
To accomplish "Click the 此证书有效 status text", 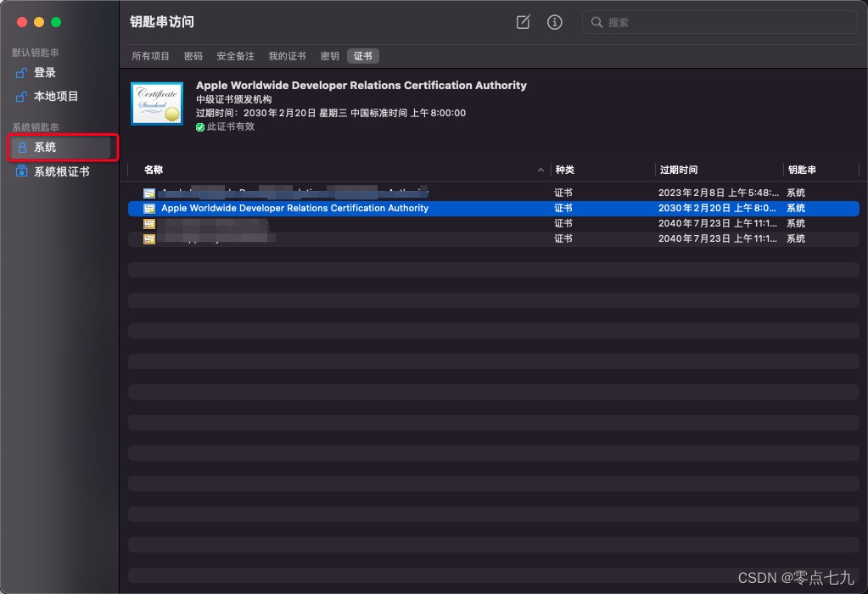I will pyautogui.click(x=231, y=126).
